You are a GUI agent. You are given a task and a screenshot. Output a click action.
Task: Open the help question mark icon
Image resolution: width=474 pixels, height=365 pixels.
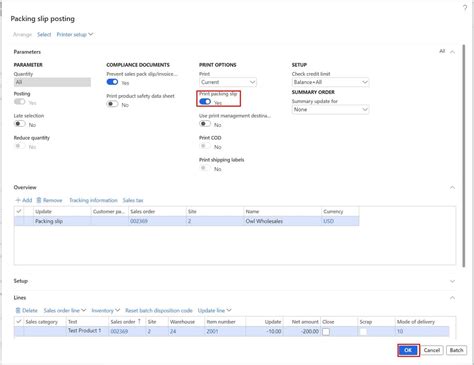[x=465, y=8]
